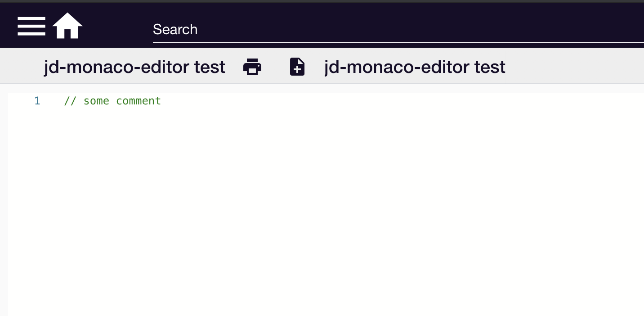This screenshot has height=316, width=644.
Task: Place cursor on the // some comment line
Action: 112,101
